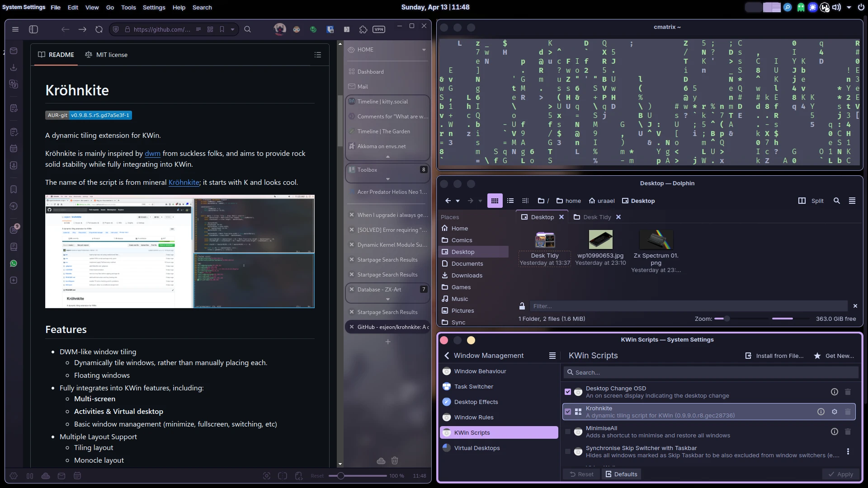Adjust the Dolphin Zoom slider
The width and height of the screenshot is (868, 488).
pyautogui.click(x=742, y=319)
